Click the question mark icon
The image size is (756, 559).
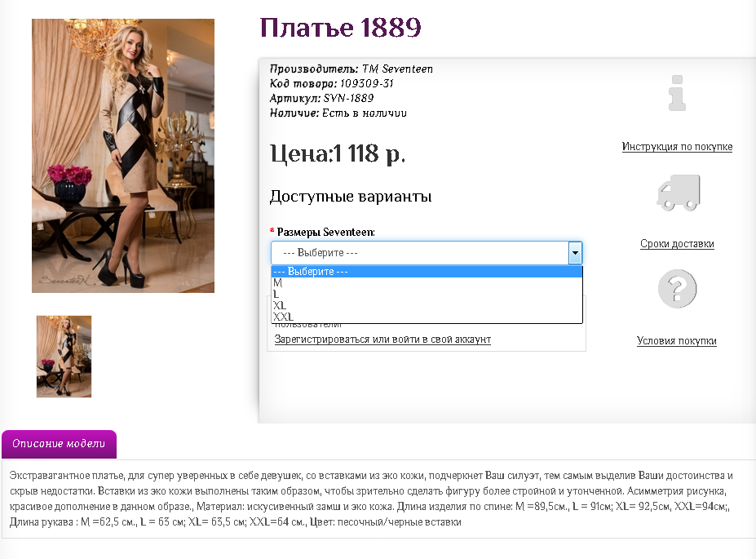[x=678, y=289]
